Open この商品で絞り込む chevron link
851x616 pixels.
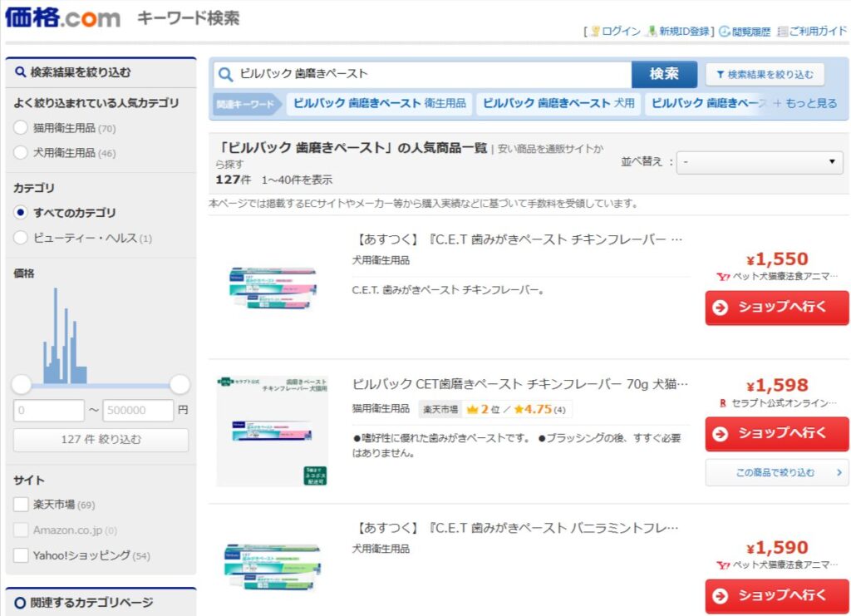click(777, 473)
